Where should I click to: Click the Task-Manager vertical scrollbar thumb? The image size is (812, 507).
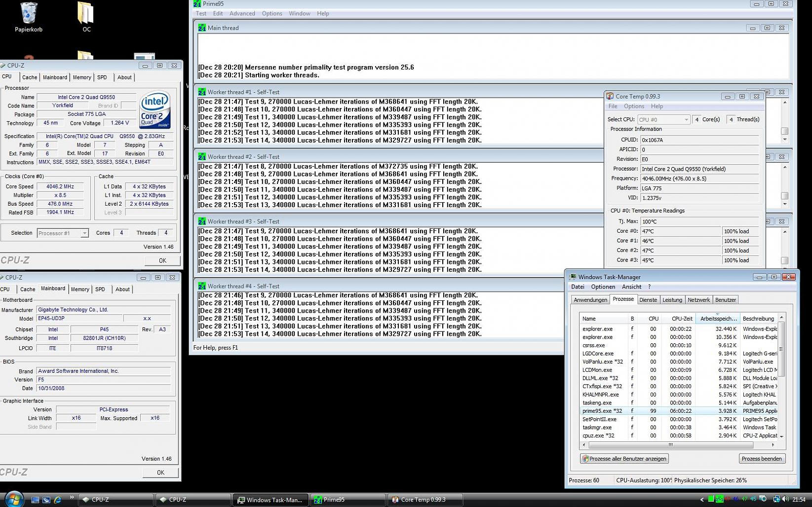[781, 349]
